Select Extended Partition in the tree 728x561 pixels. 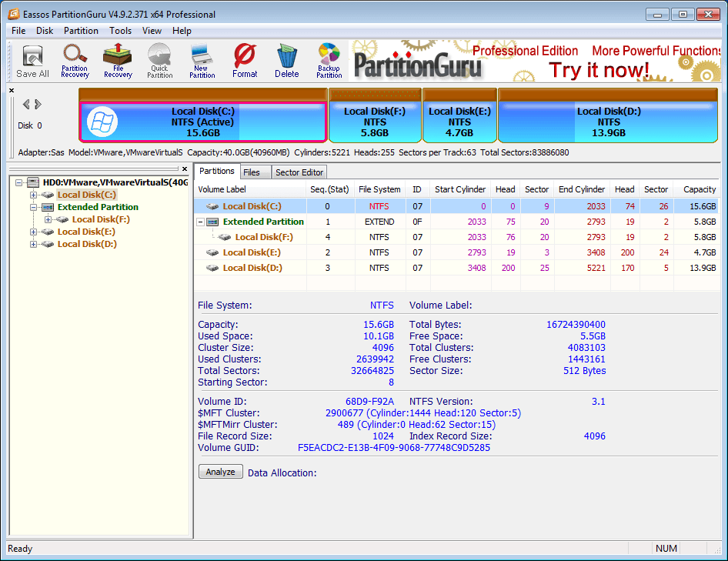click(98, 207)
